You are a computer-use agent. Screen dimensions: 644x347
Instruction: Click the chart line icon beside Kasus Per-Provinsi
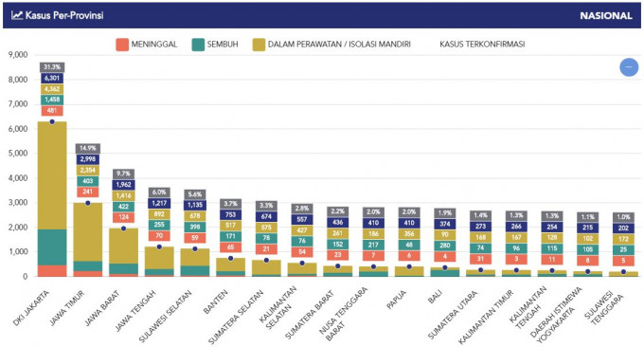(x=17, y=15)
